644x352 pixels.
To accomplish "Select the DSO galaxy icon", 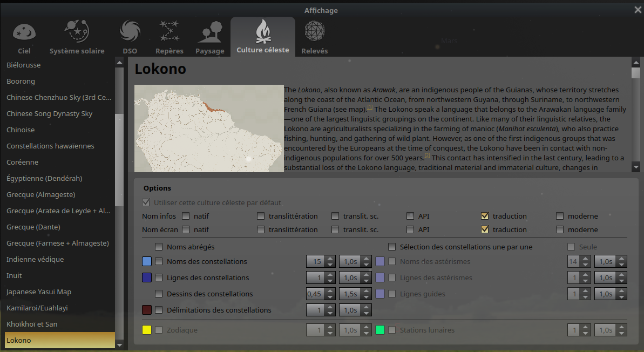I will pyautogui.click(x=130, y=32).
